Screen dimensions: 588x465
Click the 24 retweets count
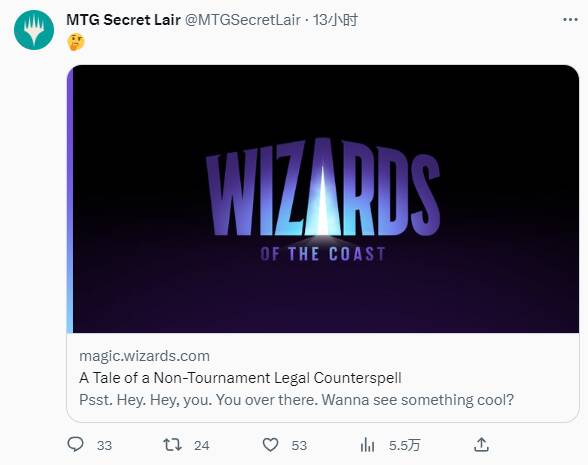click(x=201, y=446)
